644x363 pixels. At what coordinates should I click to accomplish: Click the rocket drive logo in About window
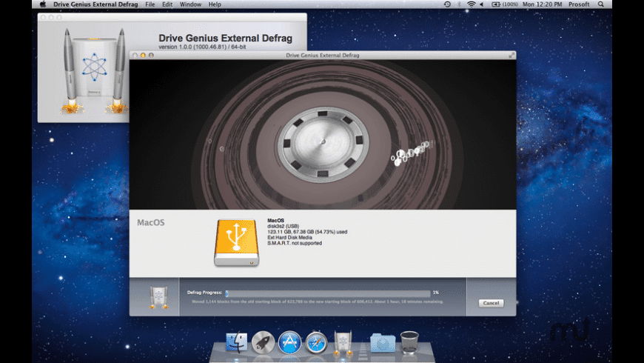pos(94,71)
